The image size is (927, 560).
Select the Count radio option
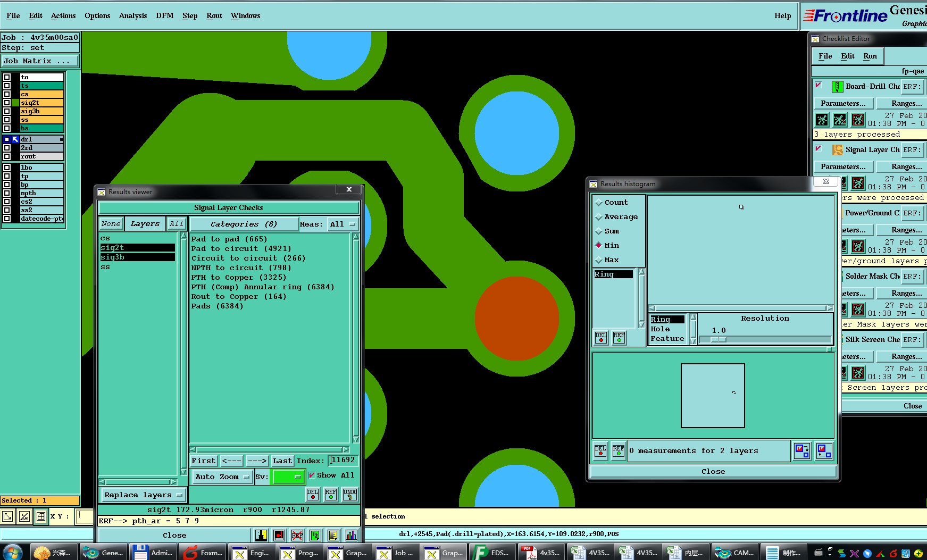pyautogui.click(x=599, y=203)
